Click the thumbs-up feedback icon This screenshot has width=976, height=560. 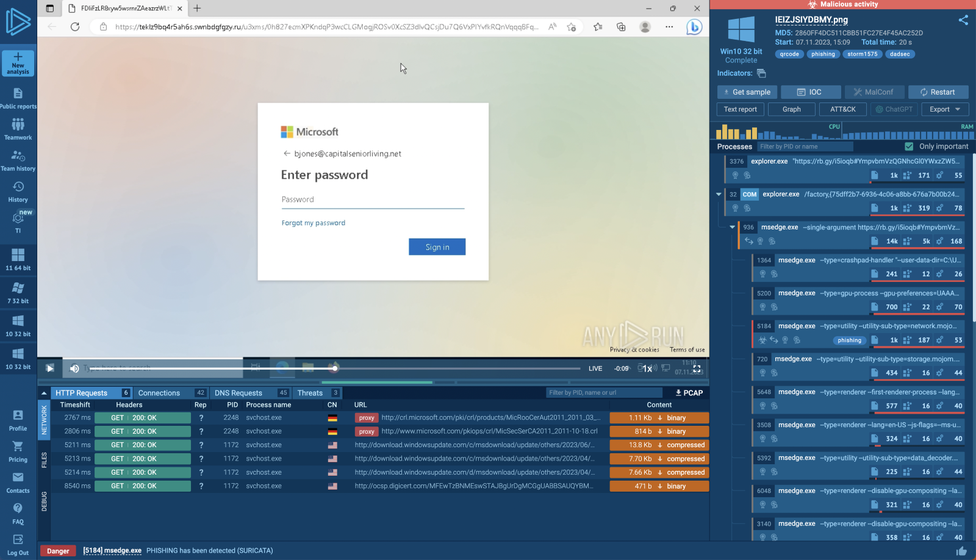(962, 551)
